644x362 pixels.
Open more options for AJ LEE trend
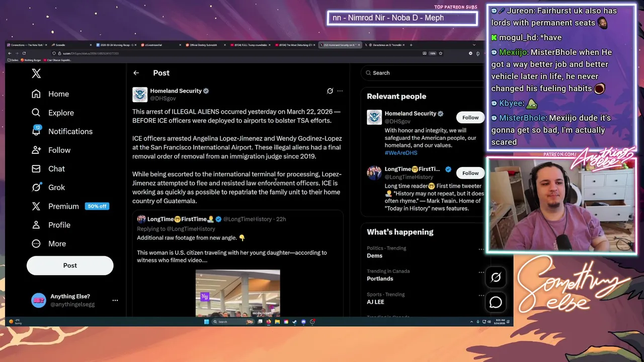pos(481,295)
